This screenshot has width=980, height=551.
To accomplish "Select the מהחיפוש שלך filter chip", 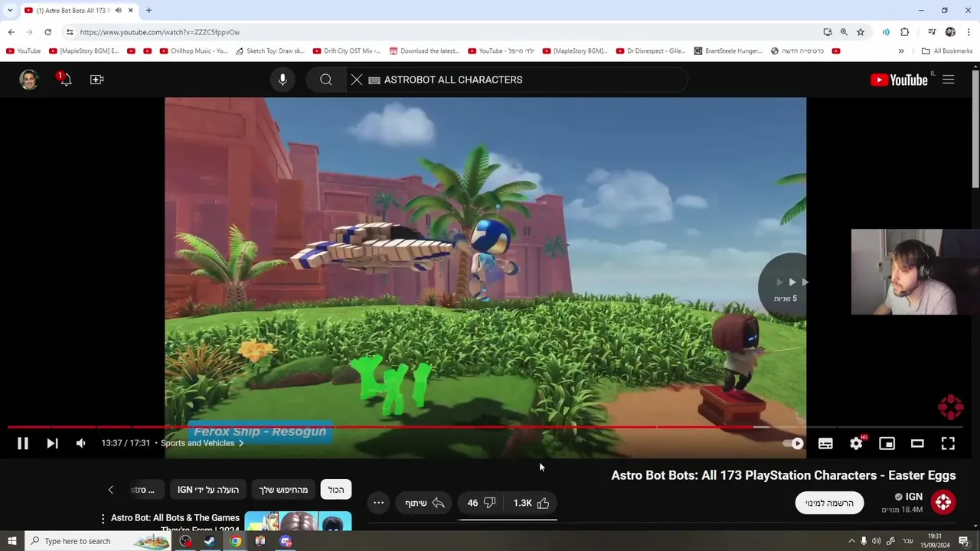I will click(283, 490).
